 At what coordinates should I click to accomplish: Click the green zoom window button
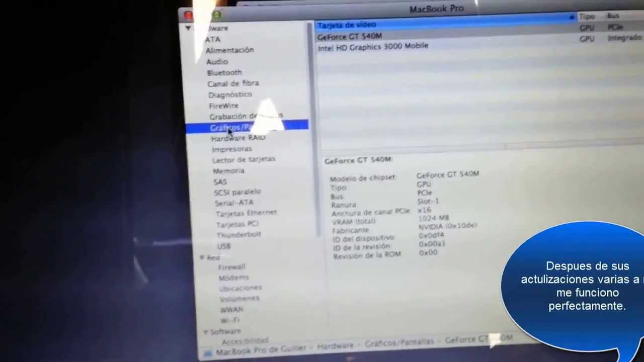tap(217, 15)
